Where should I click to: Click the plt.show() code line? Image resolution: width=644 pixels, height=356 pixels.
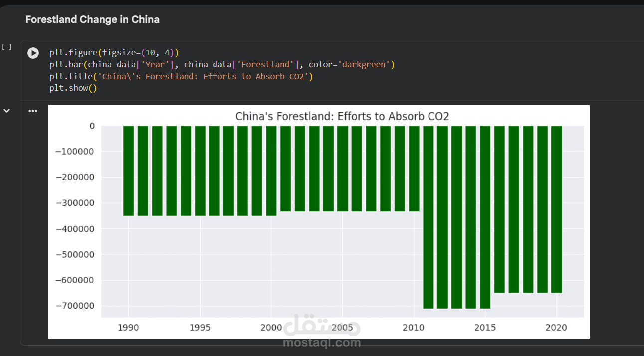(73, 88)
